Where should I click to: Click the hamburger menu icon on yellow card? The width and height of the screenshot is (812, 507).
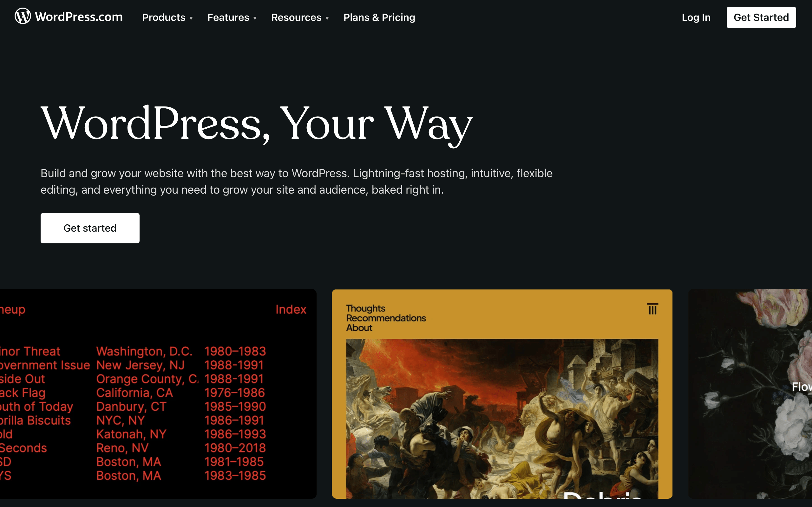pyautogui.click(x=652, y=309)
